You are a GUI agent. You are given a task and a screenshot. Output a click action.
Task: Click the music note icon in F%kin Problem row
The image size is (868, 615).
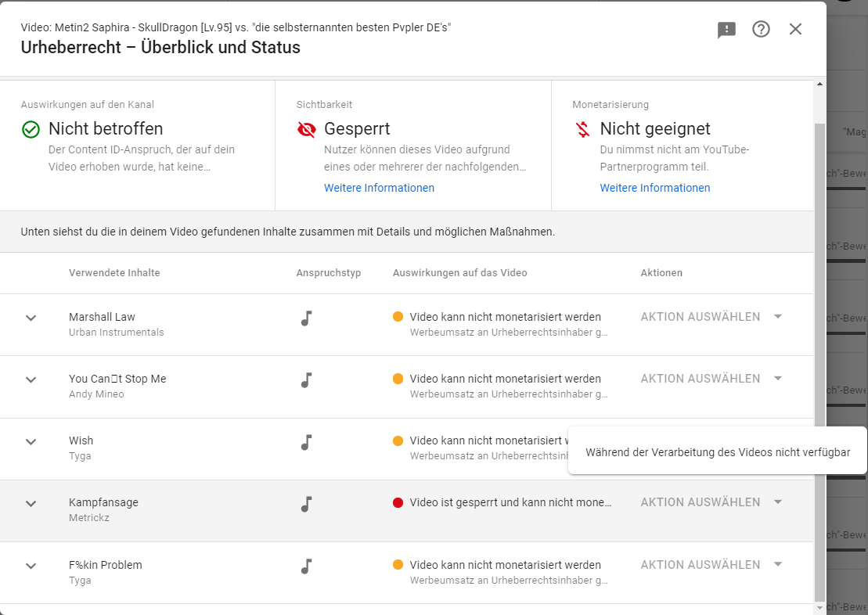pos(307,566)
